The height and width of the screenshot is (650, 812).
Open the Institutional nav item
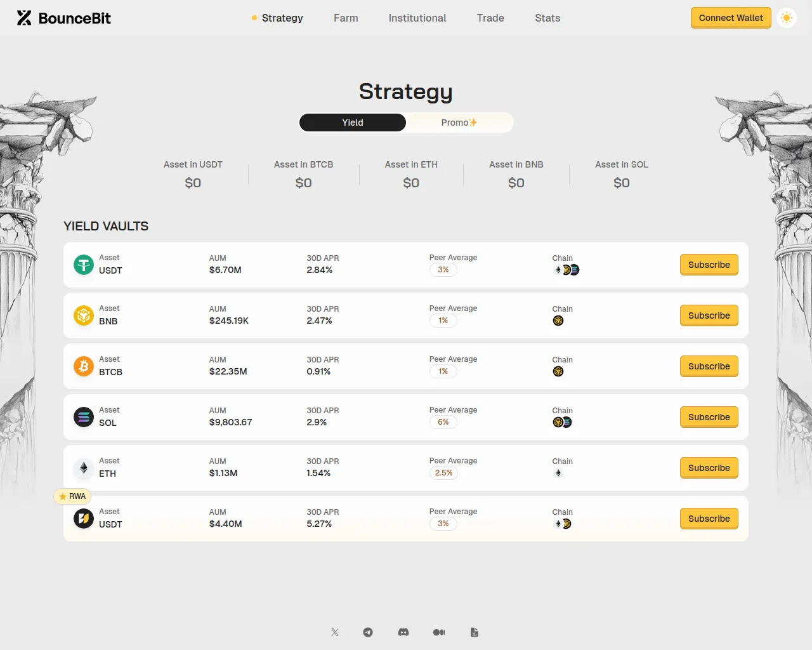[417, 18]
